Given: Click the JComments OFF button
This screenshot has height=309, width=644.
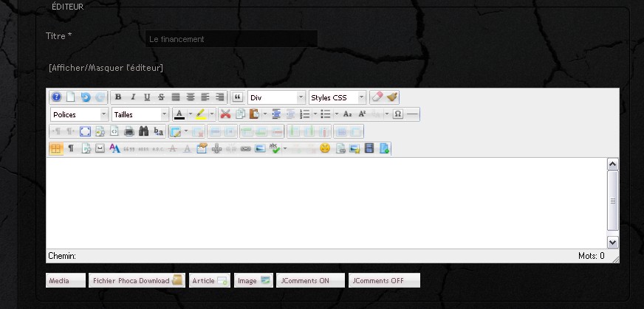Looking at the screenshot, I should point(384,280).
